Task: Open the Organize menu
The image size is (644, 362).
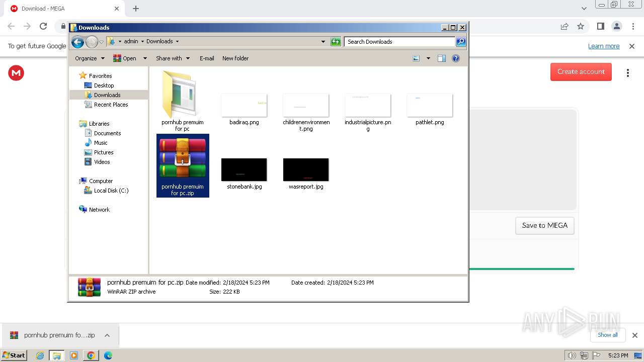Action: point(90,58)
